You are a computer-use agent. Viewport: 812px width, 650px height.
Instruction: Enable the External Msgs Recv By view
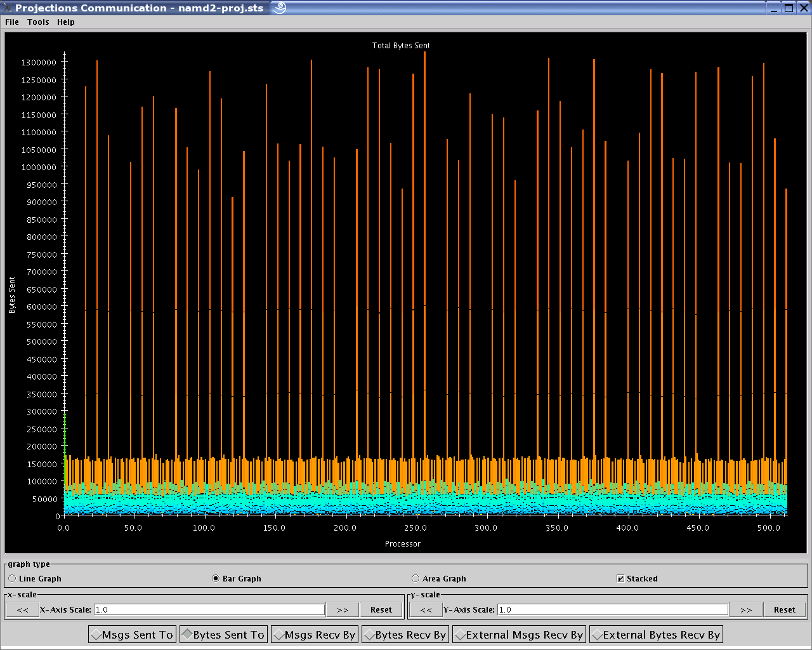click(x=519, y=635)
